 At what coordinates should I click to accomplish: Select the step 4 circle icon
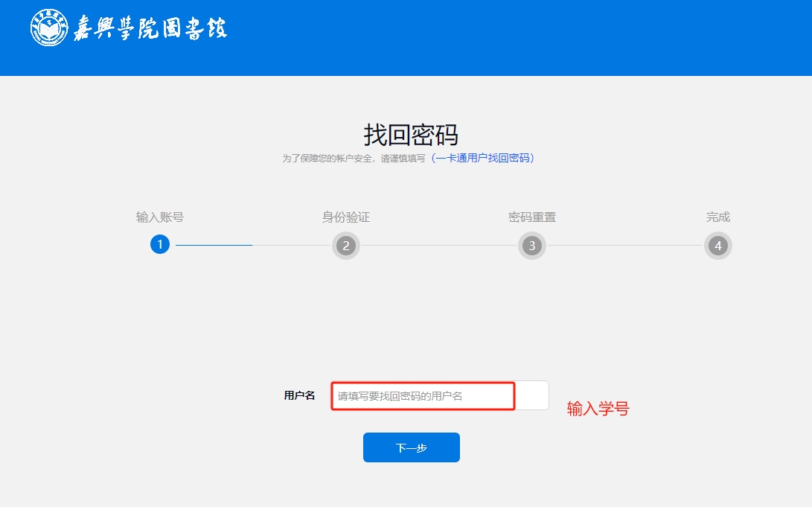pos(717,245)
